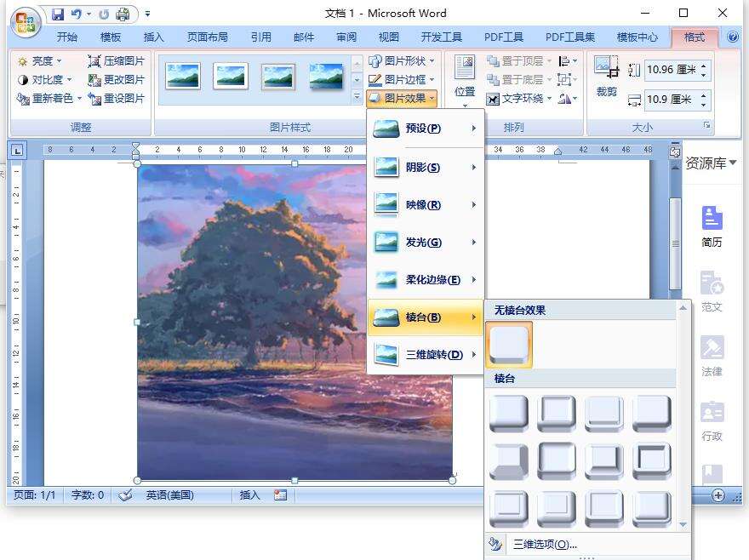
Task: Decrease picture width with the down stepper
Action: 704,104
